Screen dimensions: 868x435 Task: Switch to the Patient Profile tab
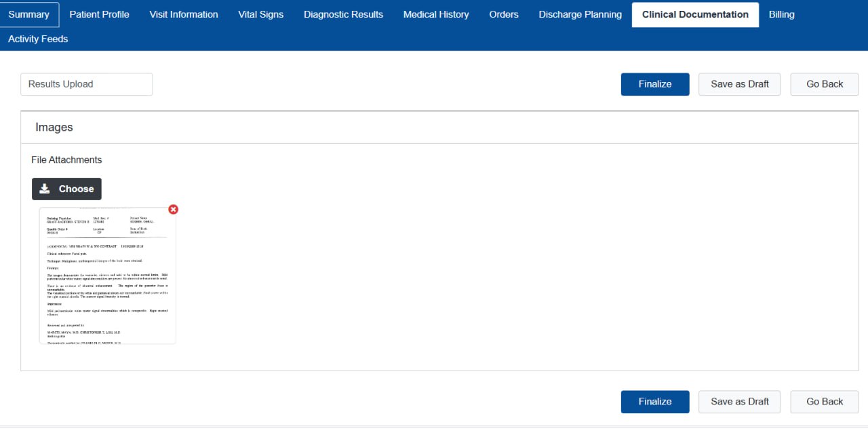pyautogui.click(x=99, y=14)
